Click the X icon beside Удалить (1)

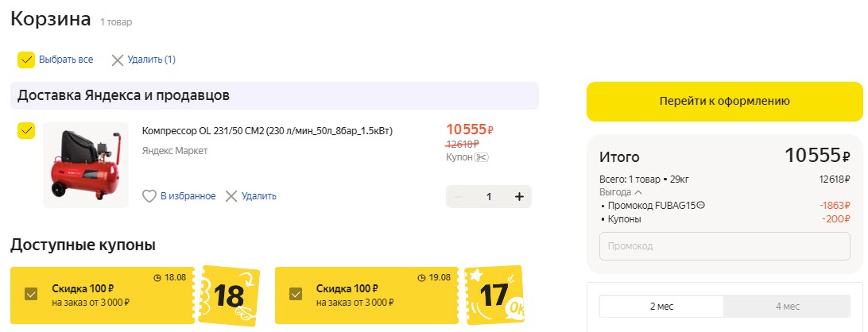[118, 60]
